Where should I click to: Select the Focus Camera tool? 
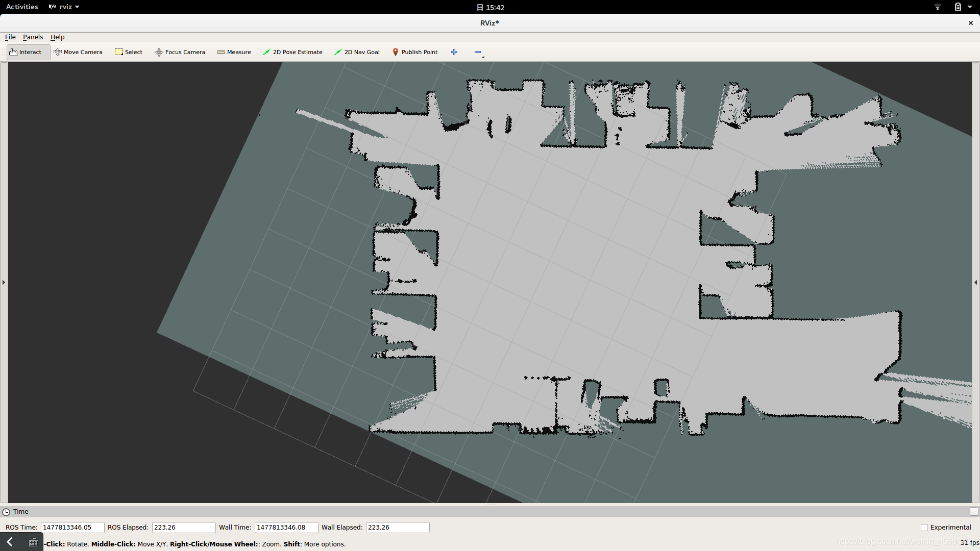tap(180, 52)
